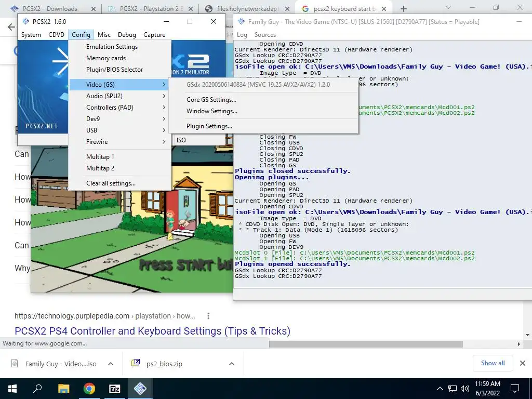Screen dimensions: 532x399
Task: Show hidden system tray icons
Action: 440,389
